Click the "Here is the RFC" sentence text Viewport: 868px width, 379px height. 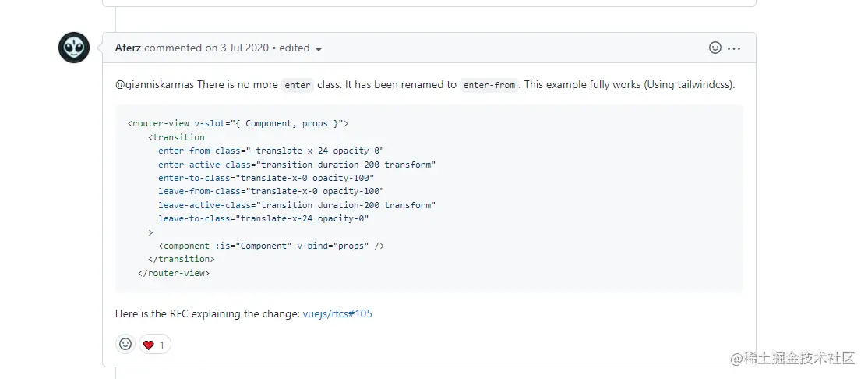pos(207,314)
